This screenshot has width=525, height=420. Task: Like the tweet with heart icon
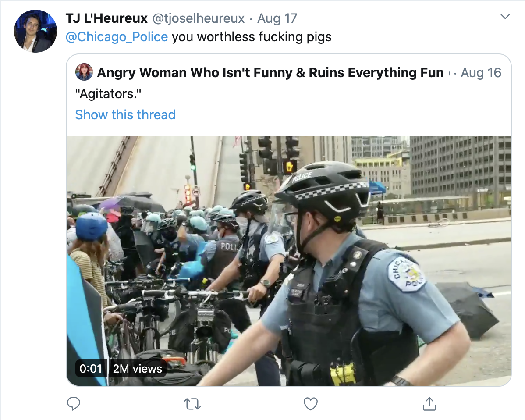[x=310, y=404]
